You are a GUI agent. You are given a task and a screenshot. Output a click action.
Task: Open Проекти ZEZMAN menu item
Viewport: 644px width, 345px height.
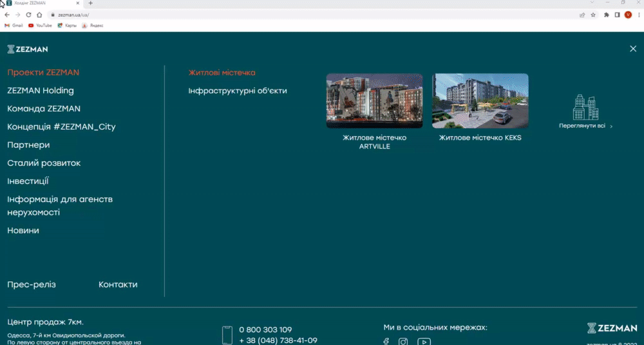tap(43, 73)
